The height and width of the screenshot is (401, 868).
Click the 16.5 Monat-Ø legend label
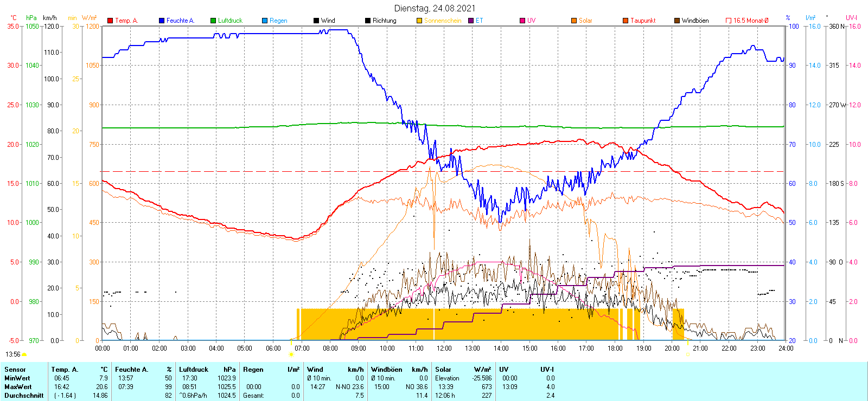[x=751, y=21]
